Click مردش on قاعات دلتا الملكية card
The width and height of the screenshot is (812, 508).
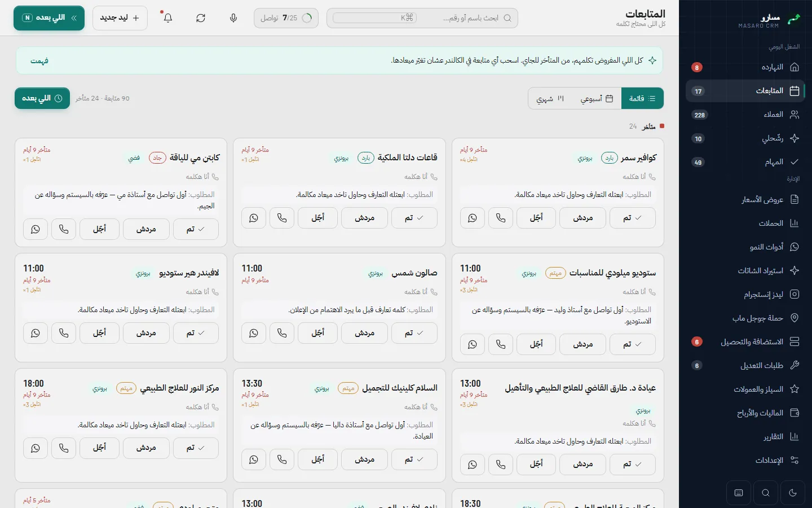point(365,218)
